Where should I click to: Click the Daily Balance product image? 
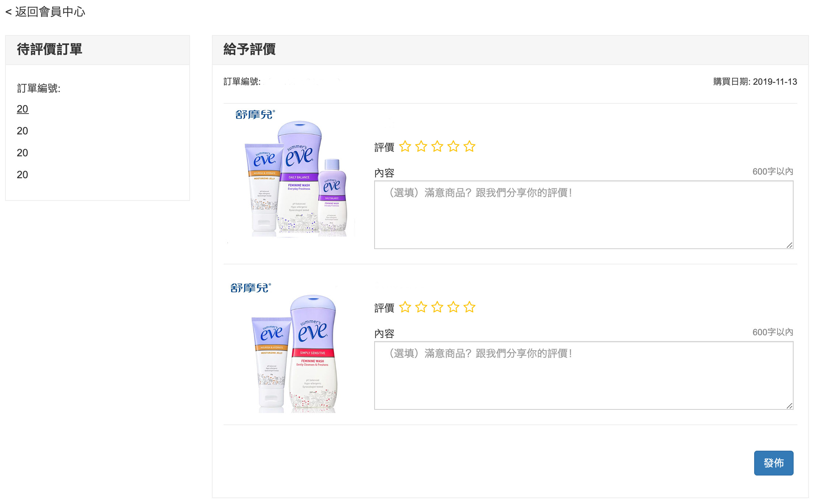[295, 175]
